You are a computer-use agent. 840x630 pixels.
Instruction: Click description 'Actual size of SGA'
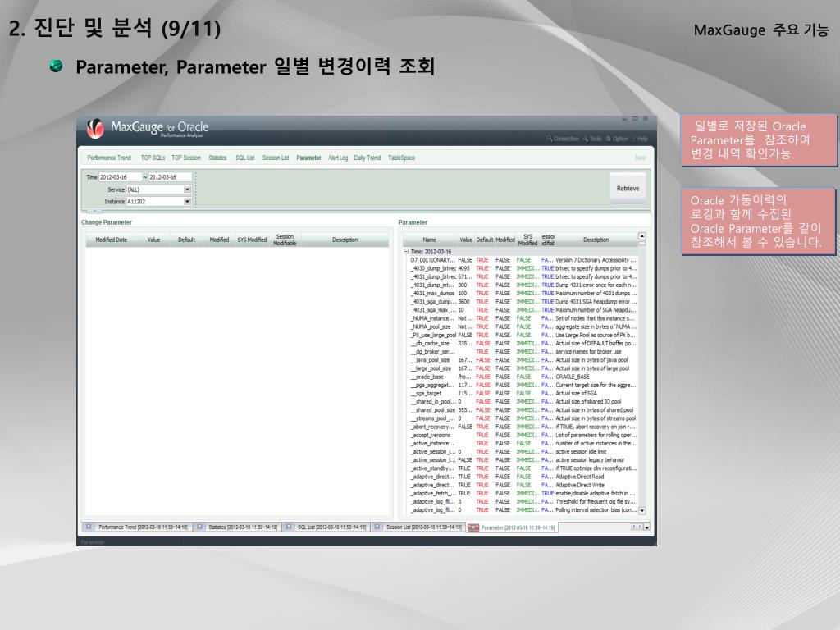[x=576, y=393]
